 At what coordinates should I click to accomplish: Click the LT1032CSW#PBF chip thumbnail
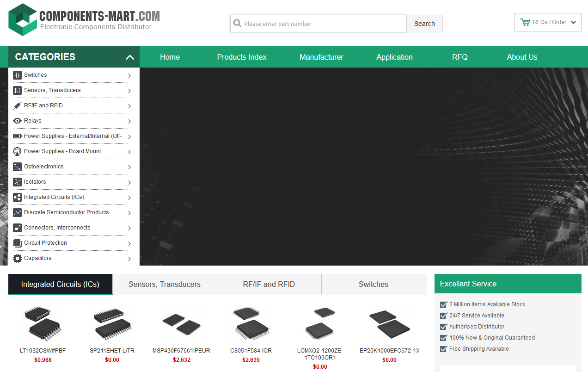point(43,324)
